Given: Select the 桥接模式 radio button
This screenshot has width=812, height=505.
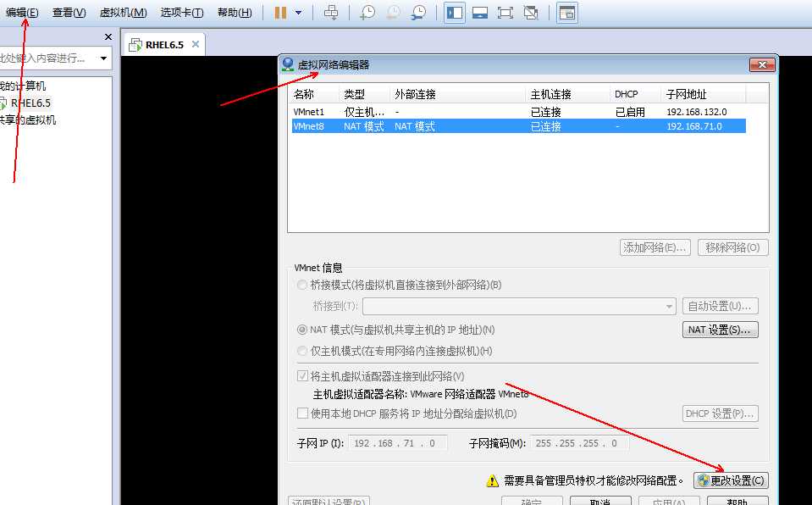Looking at the screenshot, I should 302,285.
